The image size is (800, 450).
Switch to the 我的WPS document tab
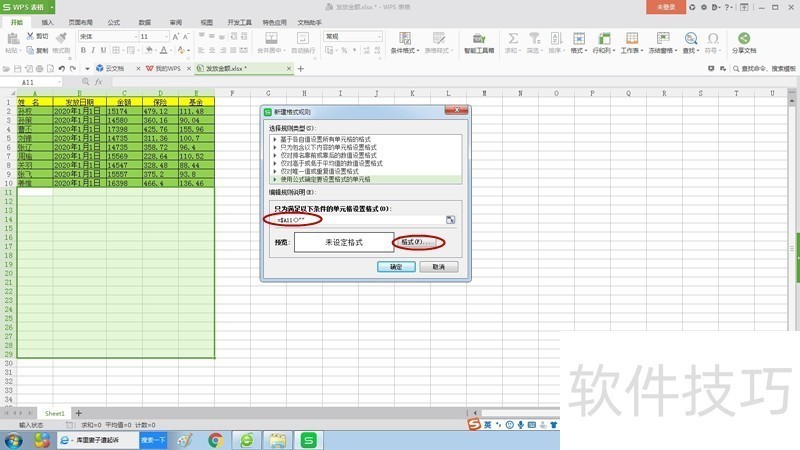[164, 68]
